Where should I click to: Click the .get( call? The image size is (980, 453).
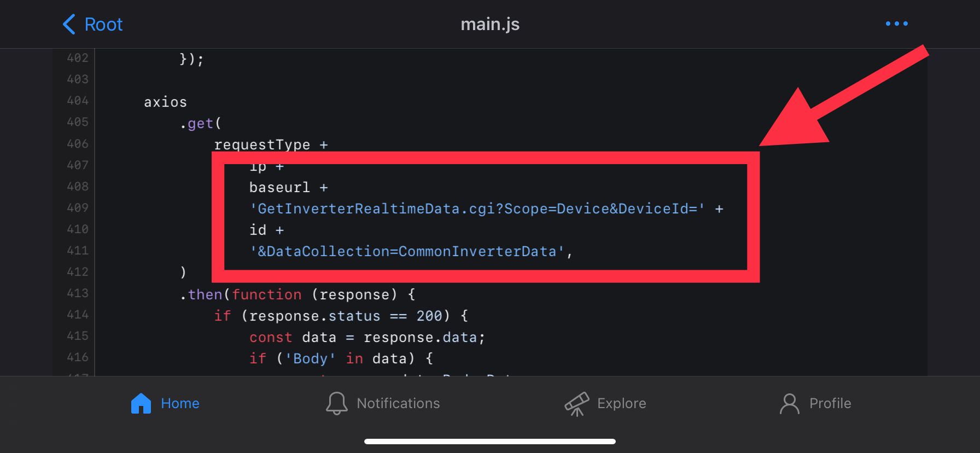(x=201, y=123)
